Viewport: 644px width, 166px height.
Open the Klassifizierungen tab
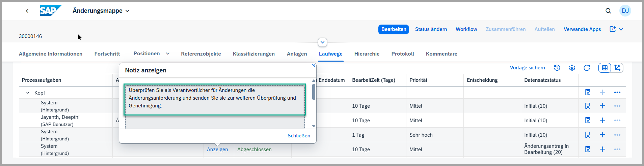coord(253,54)
